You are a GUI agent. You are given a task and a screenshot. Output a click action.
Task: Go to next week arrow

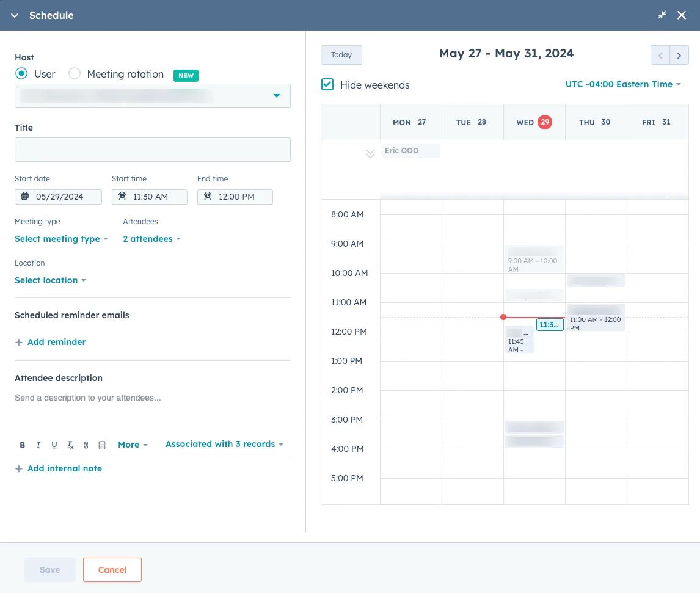(x=679, y=56)
